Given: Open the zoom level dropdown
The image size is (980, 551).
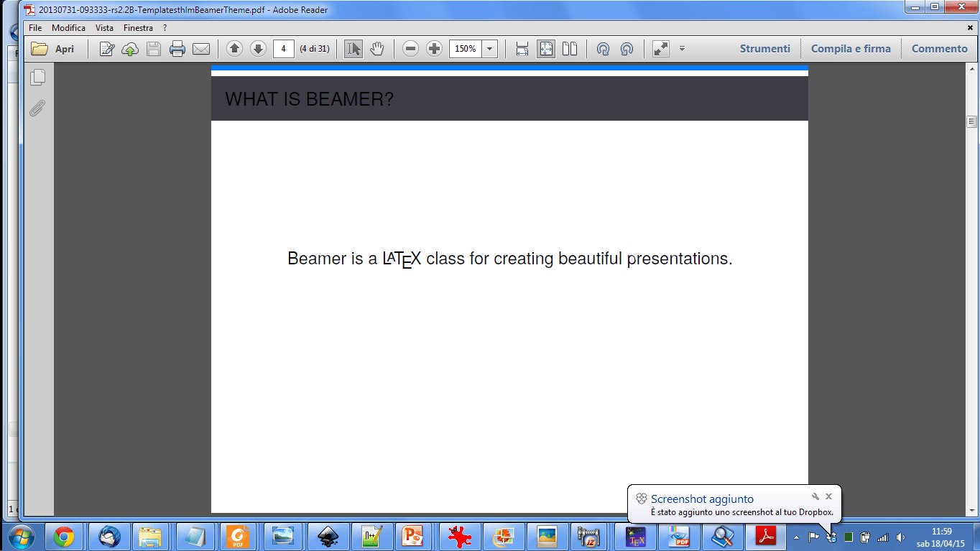Looking at the screenshot, I should [x=489, y=48].
